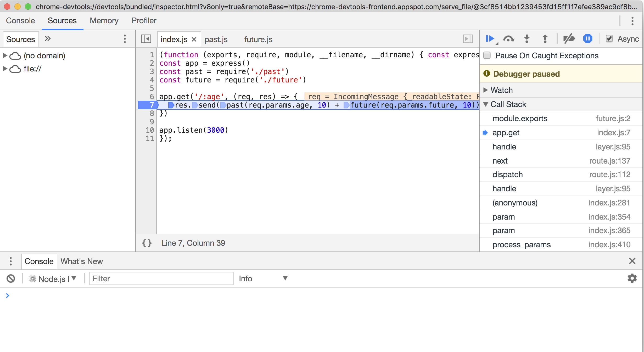Select the drawer Console tab
The height and width of the screenshot is (352, 644).
tap(39, 261)
